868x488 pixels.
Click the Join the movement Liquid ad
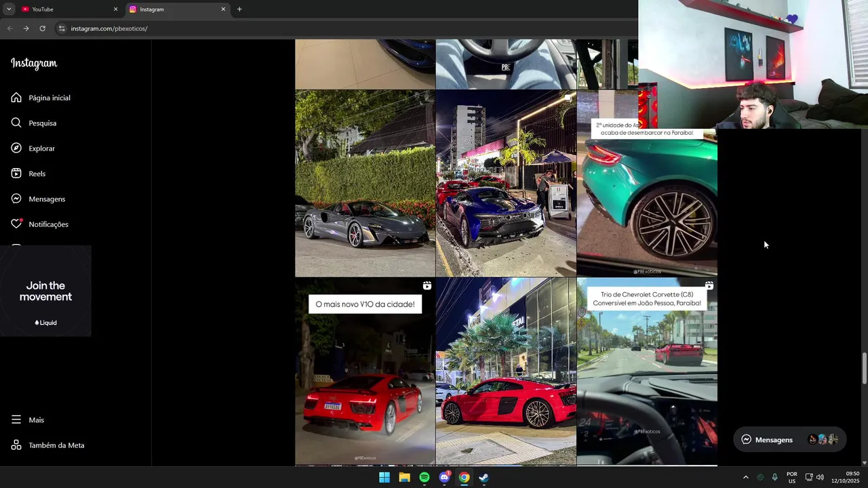click(45, 291)
